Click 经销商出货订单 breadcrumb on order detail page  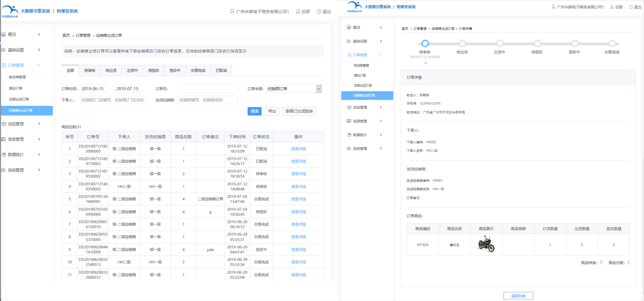[x=443, y=29]
